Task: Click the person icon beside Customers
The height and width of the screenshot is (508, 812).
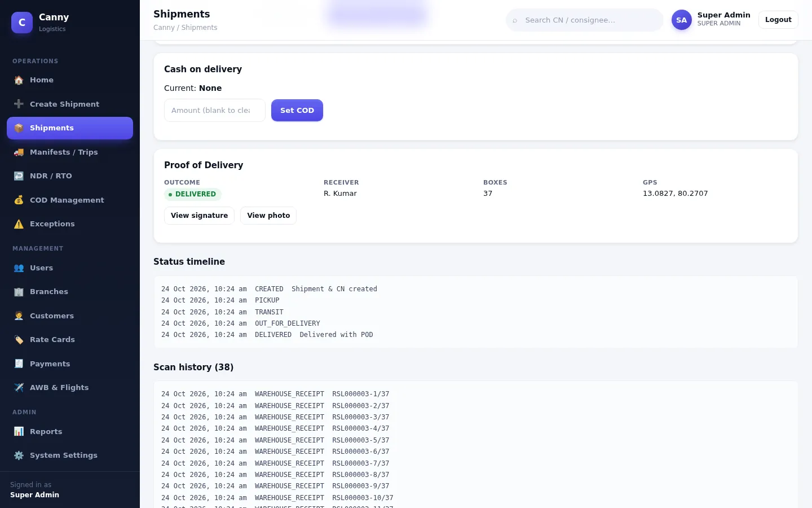Action: 19,316
